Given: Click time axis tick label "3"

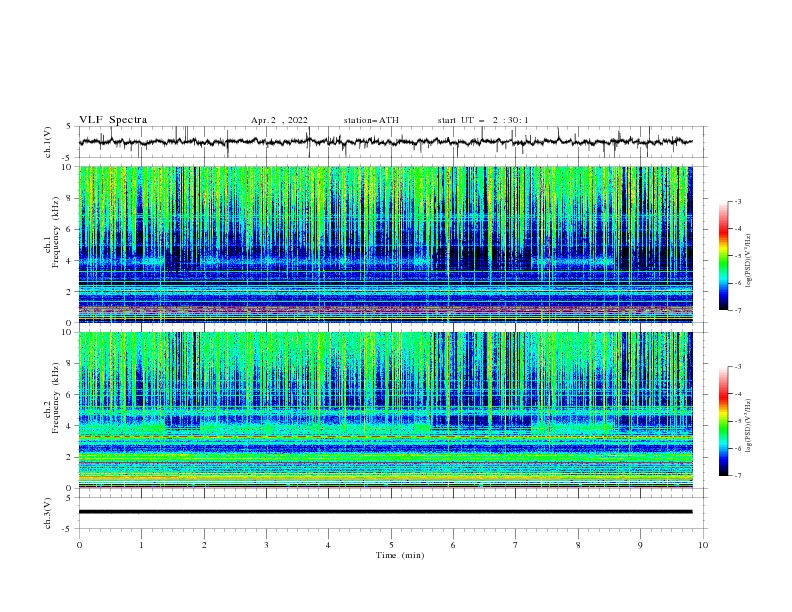Looking at the screenshot, I should 266,545.
